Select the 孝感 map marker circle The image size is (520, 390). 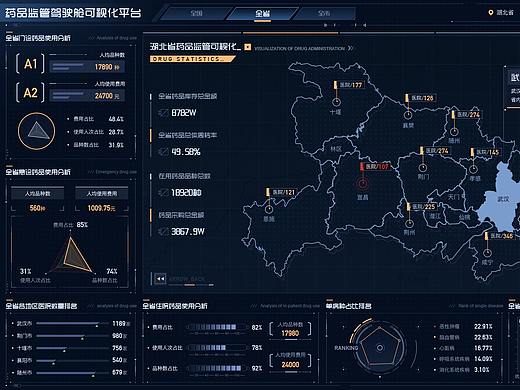pyautogui.click(x=473, y=169)
